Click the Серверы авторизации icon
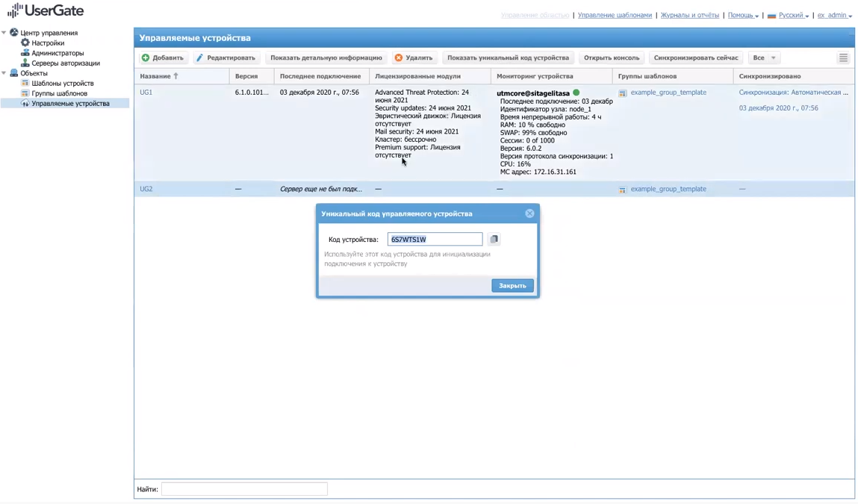 (x=25, y=63)
